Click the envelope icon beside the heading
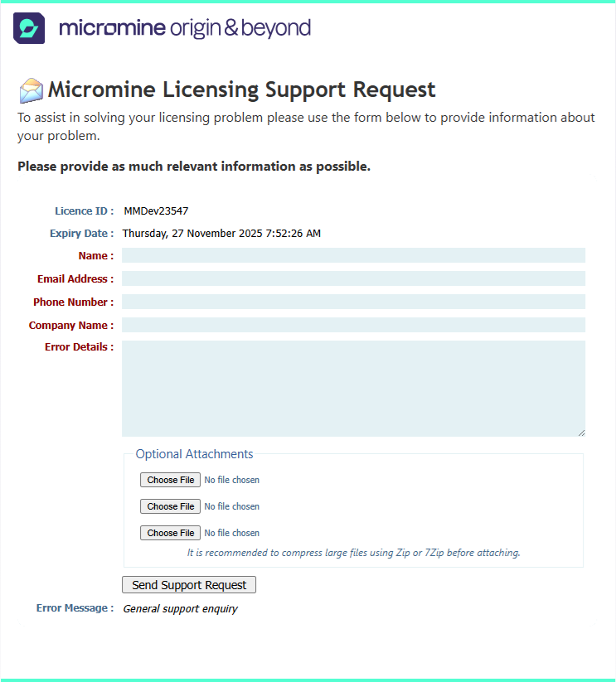Screen dimensions: 616x682 [32, 90]
